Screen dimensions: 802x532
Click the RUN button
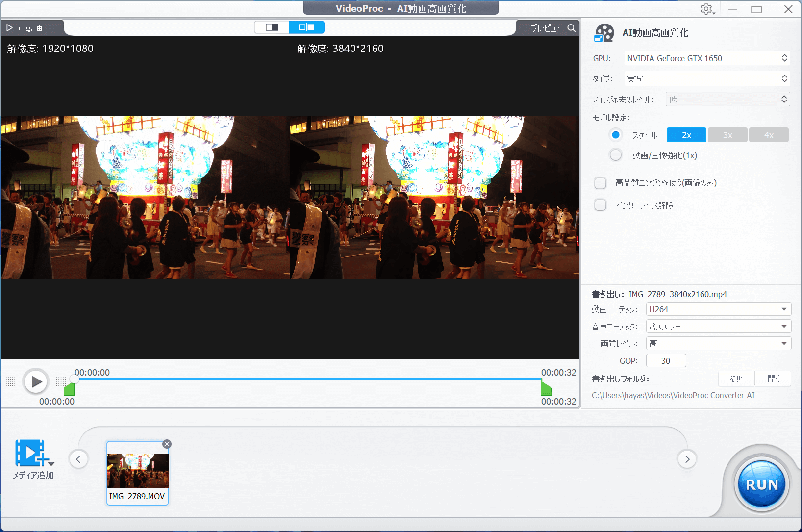pos(761,484)
